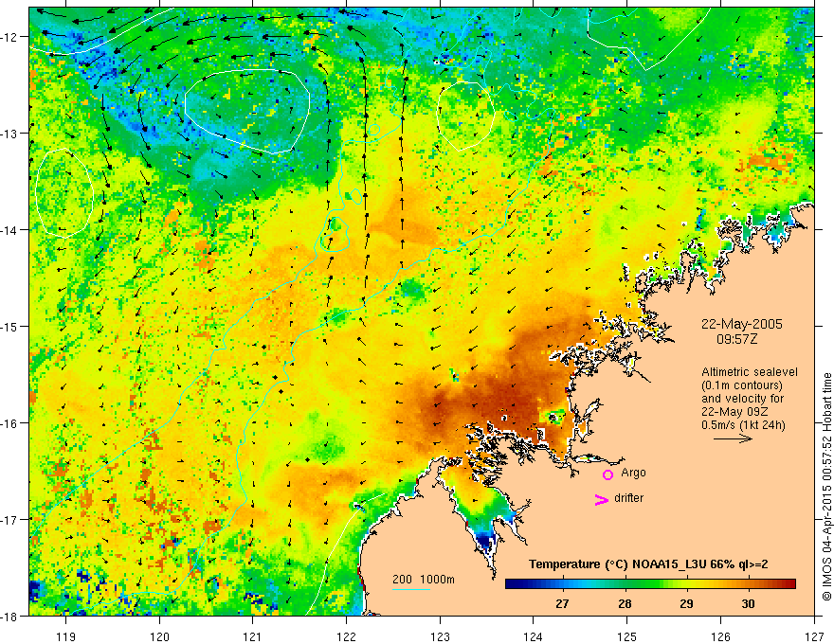Click the IMOS copyright timestamp text
The image size is (834, 644).
827,487
